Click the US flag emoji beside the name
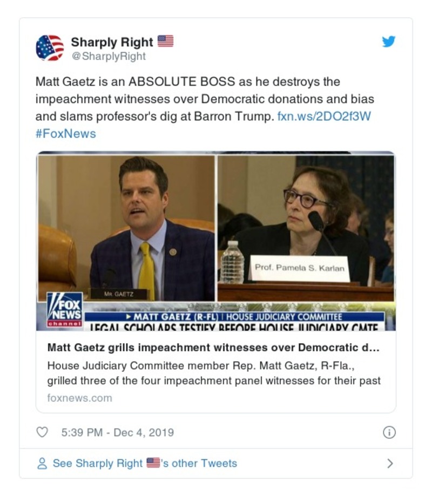This screenshot has height=504, width=432. pyautogui.click(x=165, y=41)
